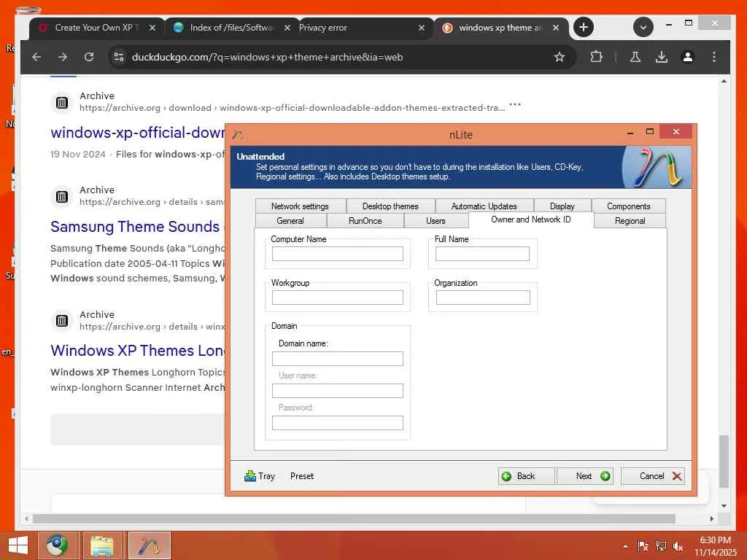
Task: Open the General tab
Action: [290, 220]
